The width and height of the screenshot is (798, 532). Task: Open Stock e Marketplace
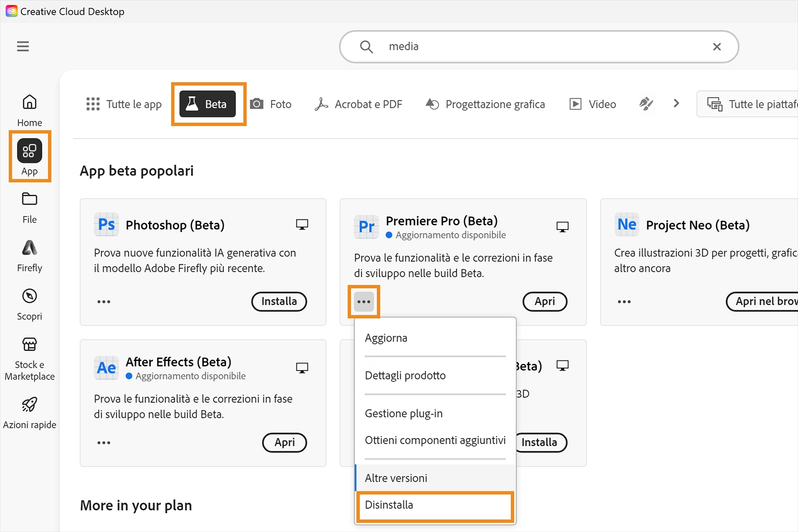coord(29,357)
